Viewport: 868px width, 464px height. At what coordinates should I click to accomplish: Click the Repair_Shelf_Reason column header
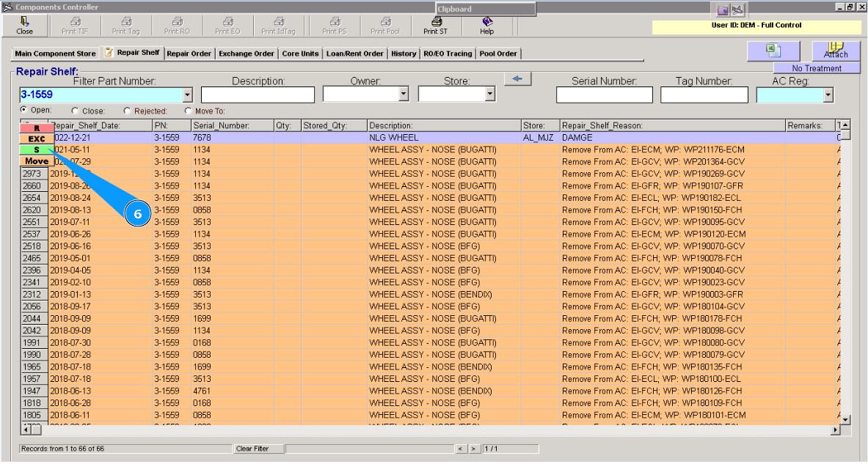pos(673,125)
